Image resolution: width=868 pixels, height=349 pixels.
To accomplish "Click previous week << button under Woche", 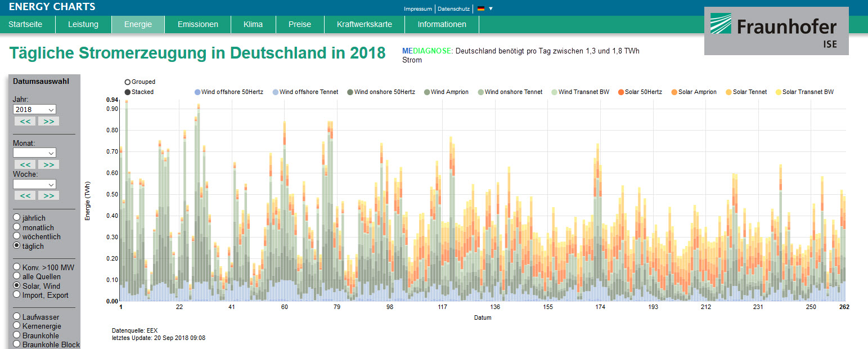I will [x=25, y=195].
